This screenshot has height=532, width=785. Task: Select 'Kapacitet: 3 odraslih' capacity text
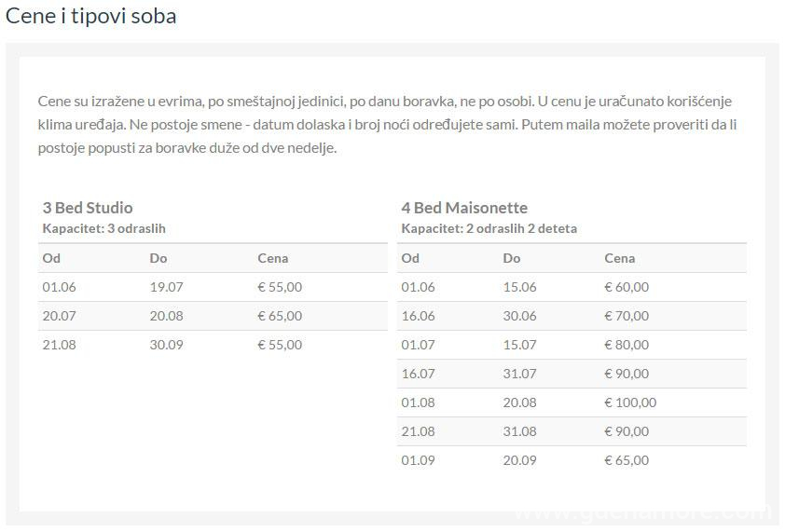[104, 228]
